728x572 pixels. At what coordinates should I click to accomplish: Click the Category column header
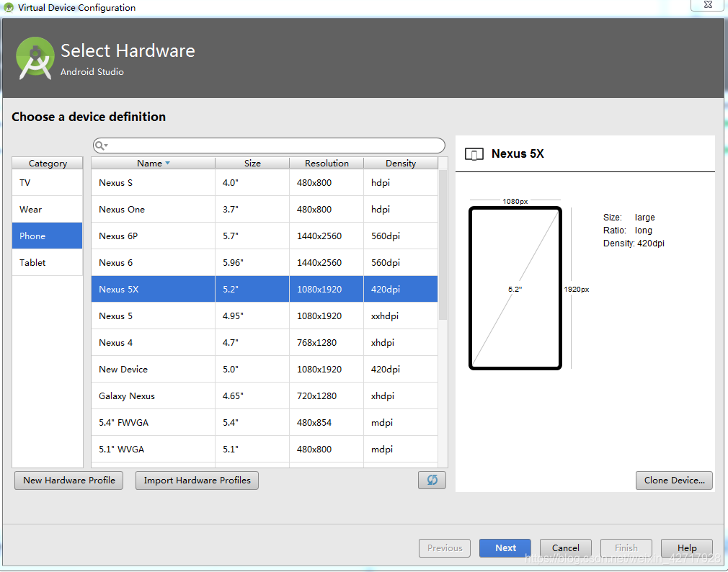[48, 164]
